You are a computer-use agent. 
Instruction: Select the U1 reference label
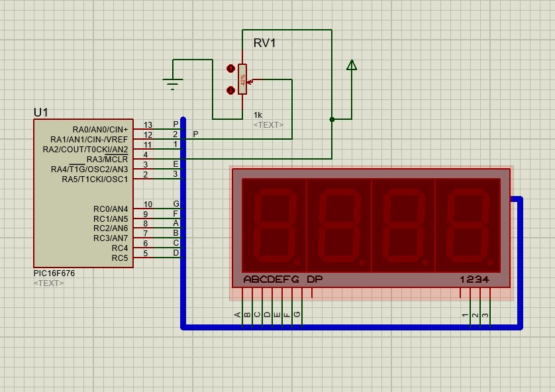click(x=40, y=113)
